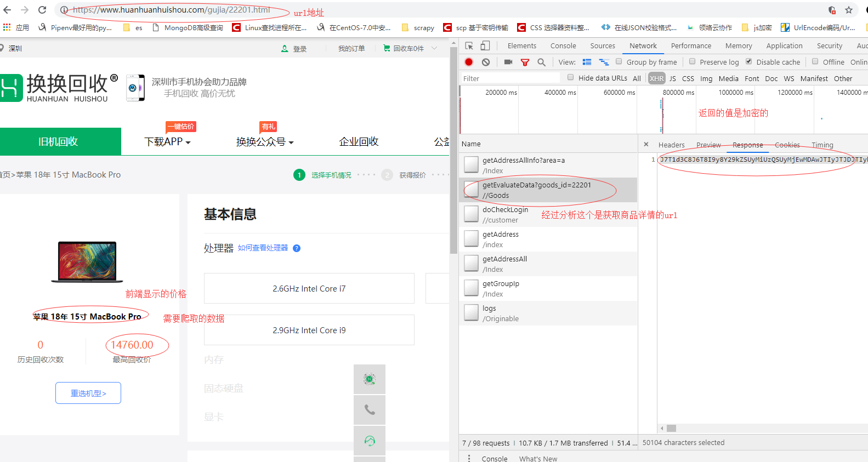The width and height of the screenshot is (868, 462).
Task: Toggle the network filter funnel icon
Action: [525, 62]
